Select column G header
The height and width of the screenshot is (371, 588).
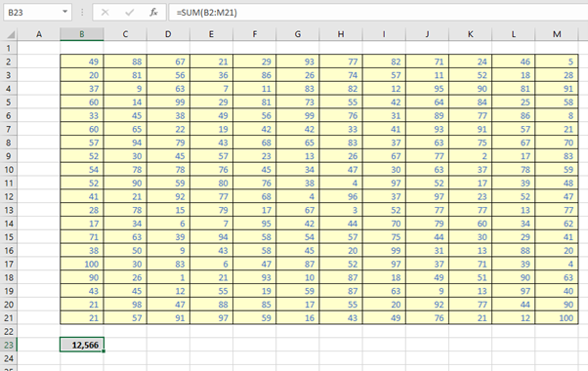pos(298,34)
